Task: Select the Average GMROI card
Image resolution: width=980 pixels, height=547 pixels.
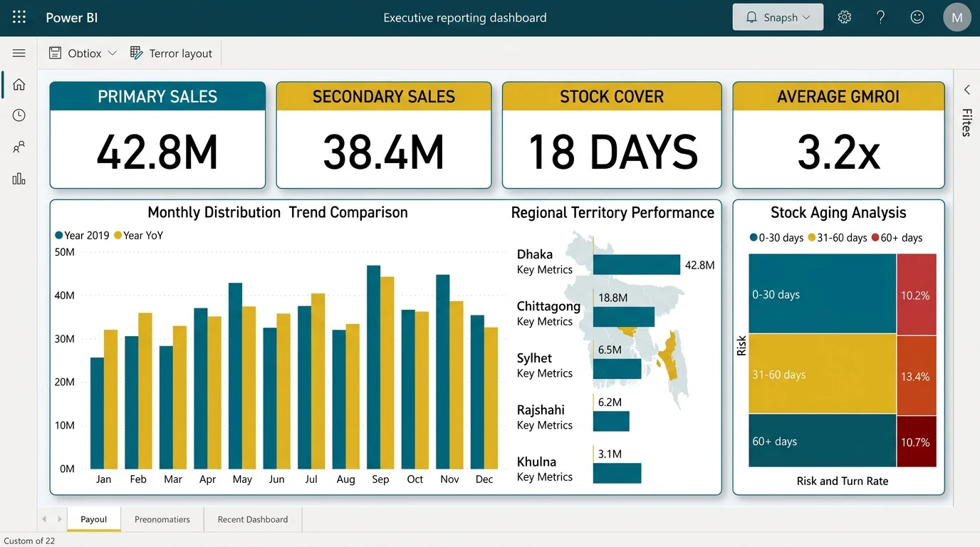Action: click(839, 135)
